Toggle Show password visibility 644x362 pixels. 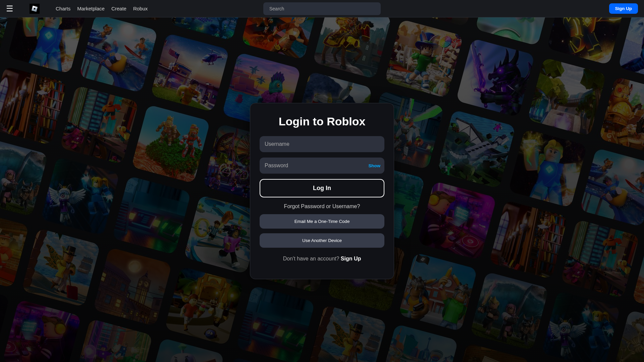pyautogui.click(x=374, y=166)
